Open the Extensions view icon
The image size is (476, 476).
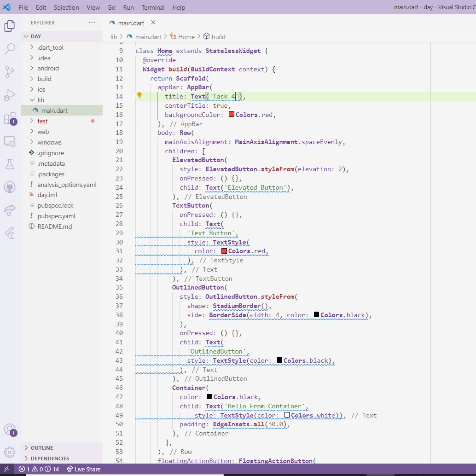[x=10, y=118]
